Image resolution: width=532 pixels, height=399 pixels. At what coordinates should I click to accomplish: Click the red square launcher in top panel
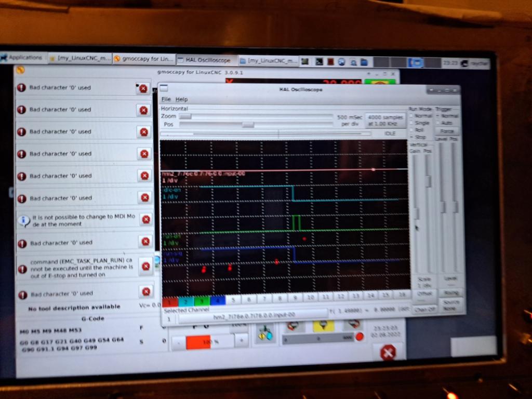330,62
